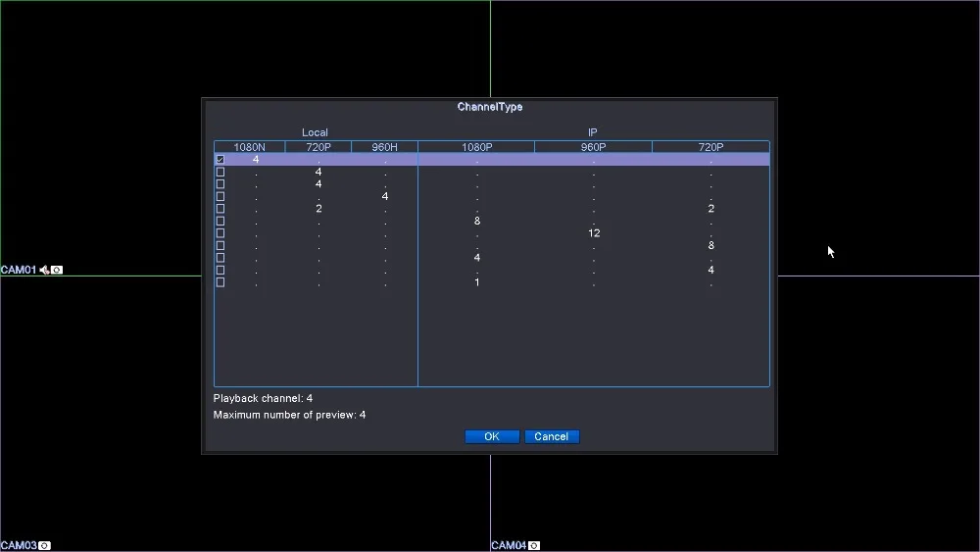Click the CAM04 channel label
Screen dimensions: 980x552
tap(509, 546)
